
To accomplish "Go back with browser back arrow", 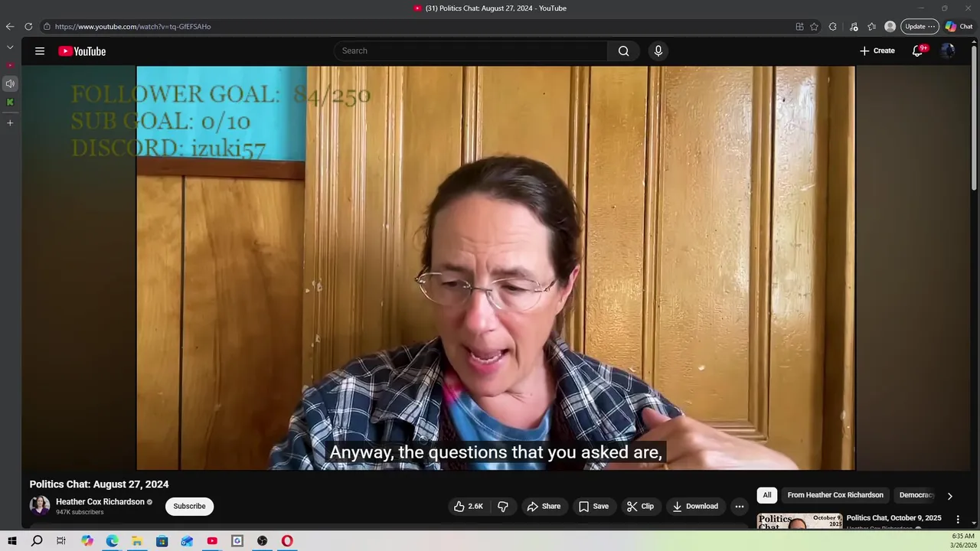I will tap(10, 26).
